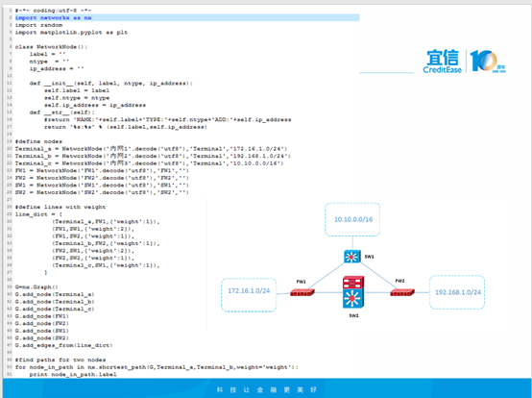Image resolution: width=532 pixels, height=398 pixels.
Task: Click the line_dict assignment line
Action: [x=38, y=214]
